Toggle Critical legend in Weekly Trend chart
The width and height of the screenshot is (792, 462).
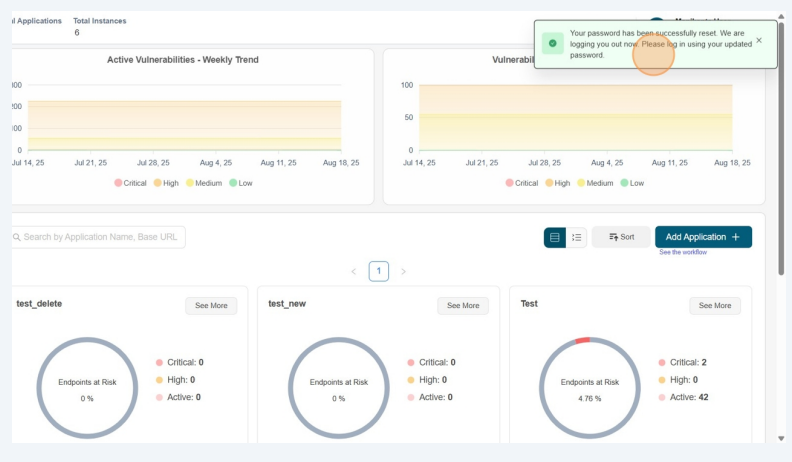[x=130, y=183]
